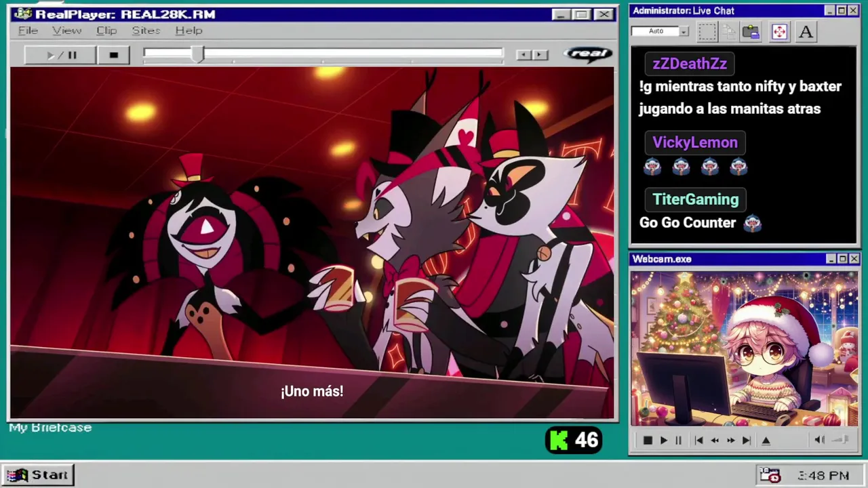Image resolution: width=868 pixels, height=488 pixels.
Task: Minimize the Webcam.exe window
Action: tap(831, 259)
